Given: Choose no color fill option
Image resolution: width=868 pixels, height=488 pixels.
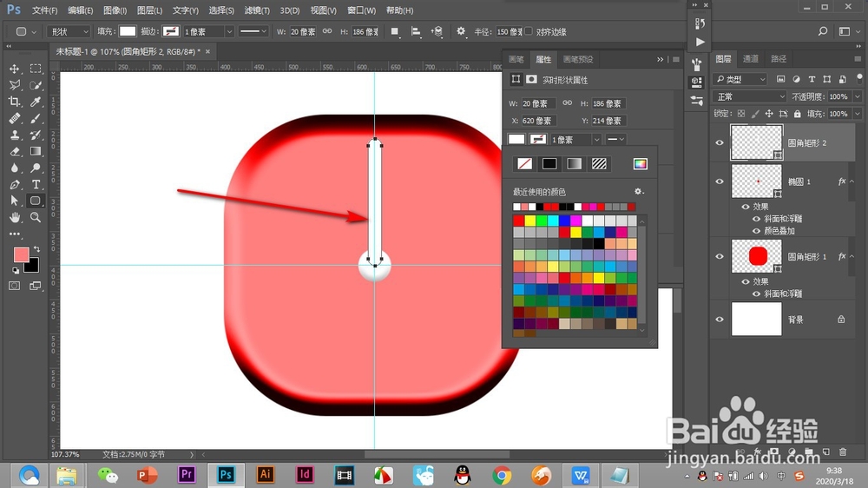Looking at the screenshot, I should click(x=524, y=164).
